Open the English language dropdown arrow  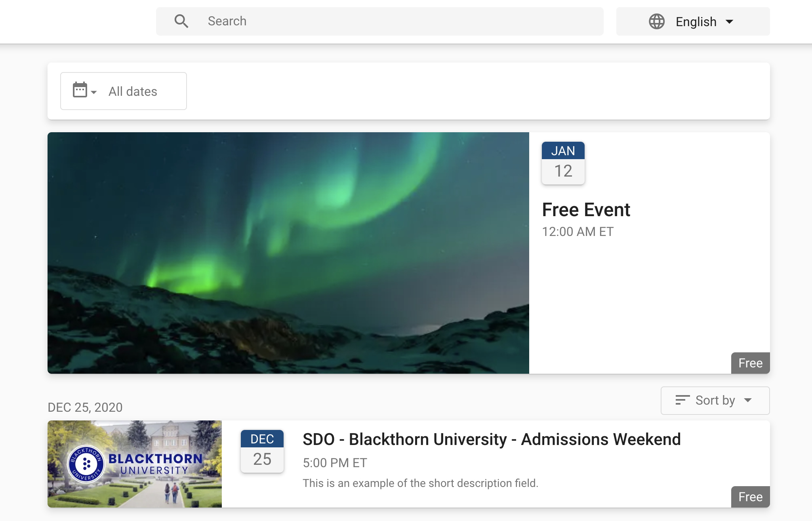tap(729, 22)
